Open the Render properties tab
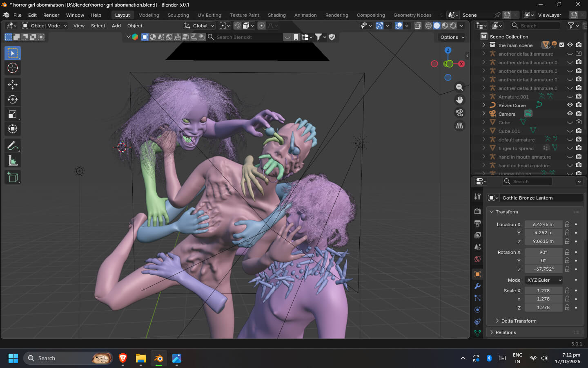Image resolution: width=588 pixels, height=368 pixels. click(477, 211)
